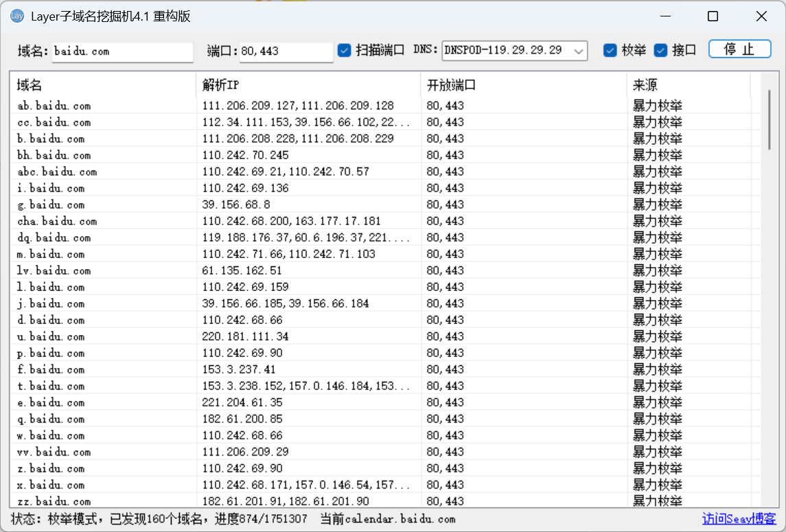Minimize the Layer window
786x532 pixels.
[x=665, y=16]
